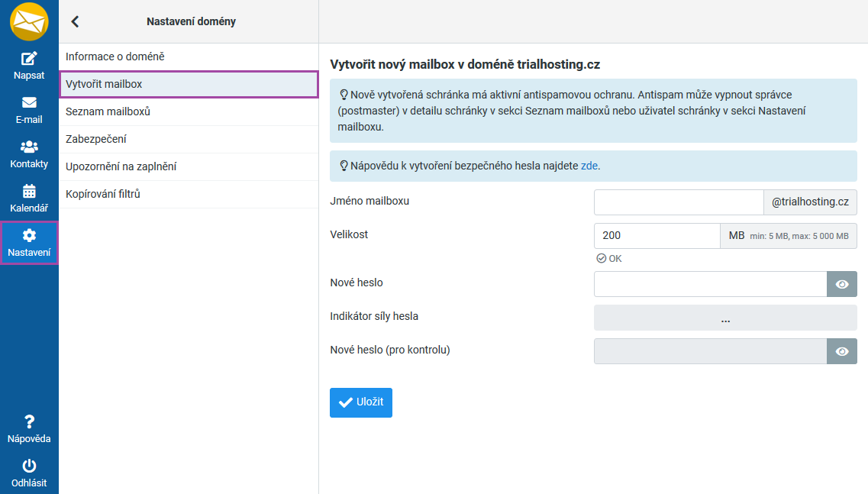Collapse Nastavení domény with back chevron
Screen dimensions: 868x494
[75, 21]
